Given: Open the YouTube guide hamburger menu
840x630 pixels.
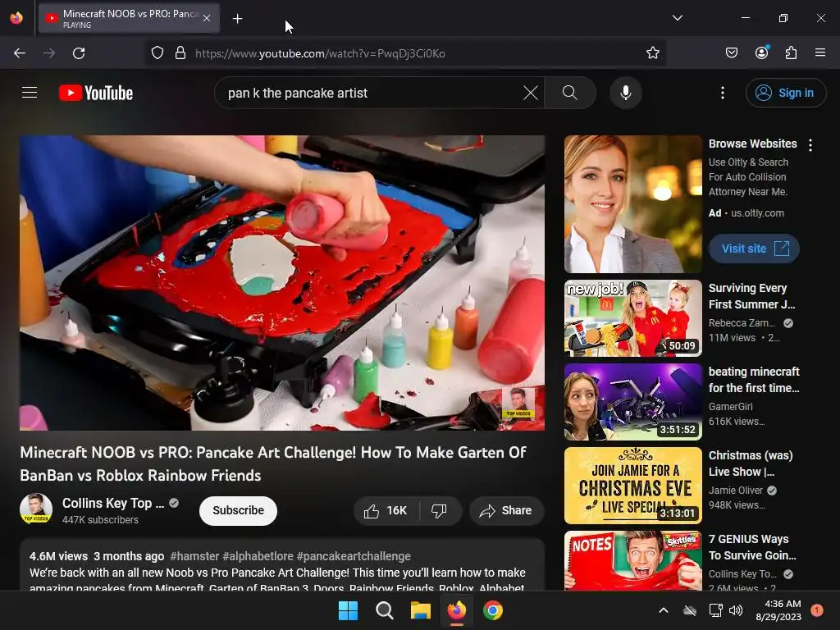Looking at the screenshot, I should click(x=30, y=93).
